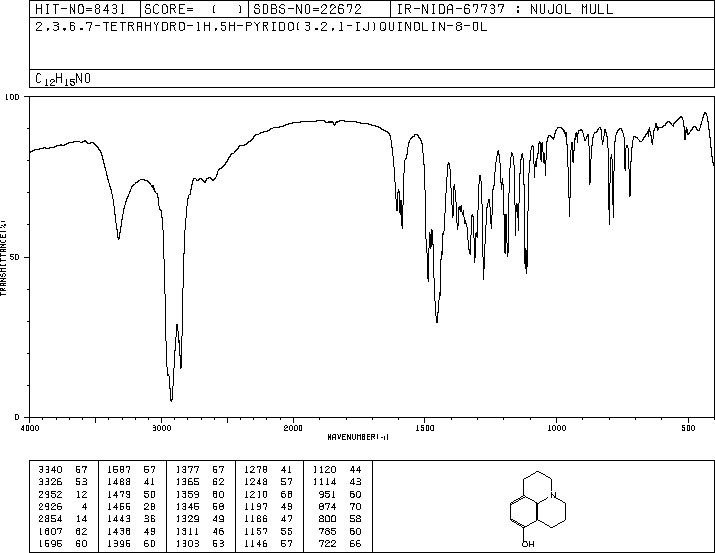Click the transmittance 66 beside peak 722
The image size is (715, 553).
(x=355, y=544)
